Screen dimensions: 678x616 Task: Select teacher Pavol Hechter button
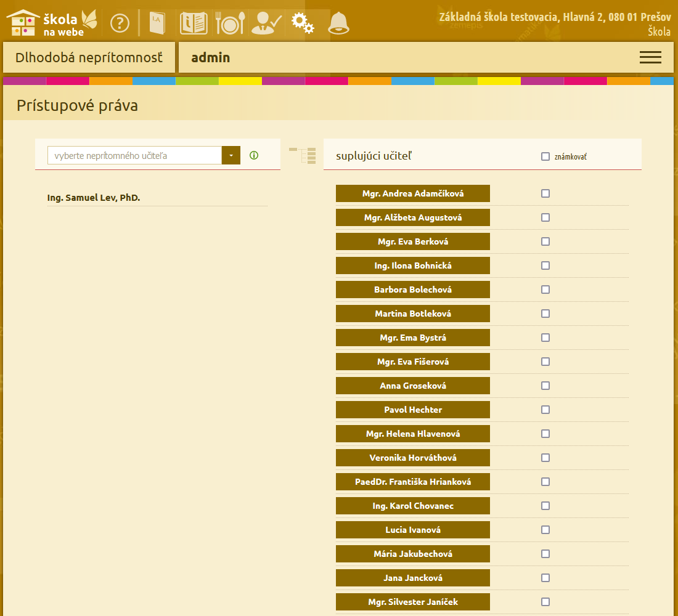click(413, 410)
